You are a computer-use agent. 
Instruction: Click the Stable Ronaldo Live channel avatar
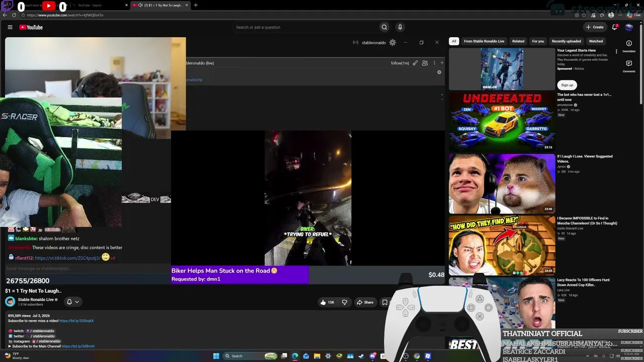pyautogui.click(x=10, y=302)
